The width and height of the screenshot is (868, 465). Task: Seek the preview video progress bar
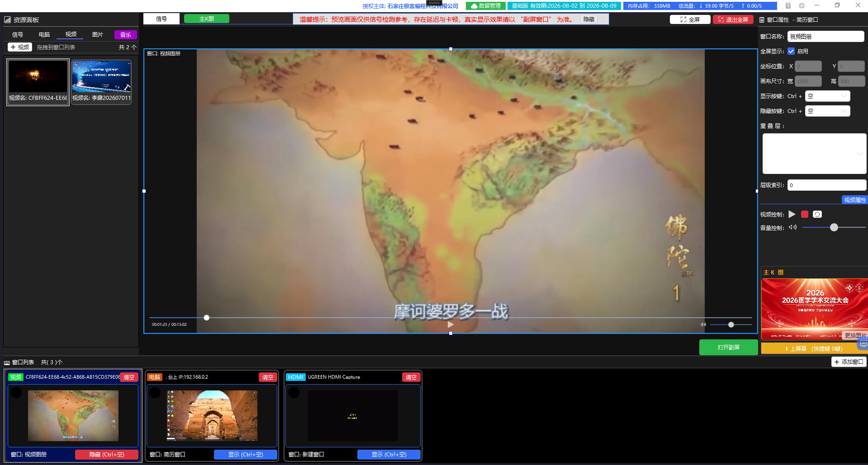[451, 318]
